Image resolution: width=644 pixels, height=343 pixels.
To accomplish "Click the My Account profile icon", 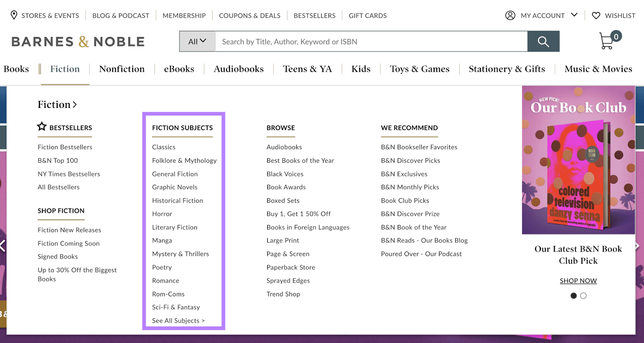I will [510, 15].
